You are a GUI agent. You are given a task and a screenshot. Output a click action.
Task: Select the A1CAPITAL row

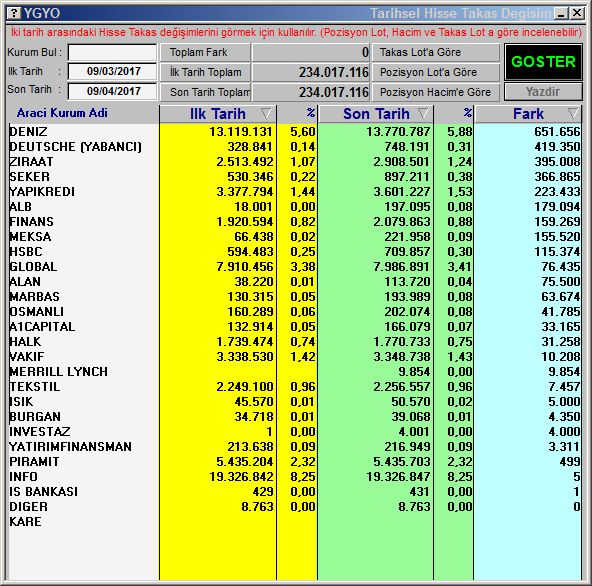(294, 327)
